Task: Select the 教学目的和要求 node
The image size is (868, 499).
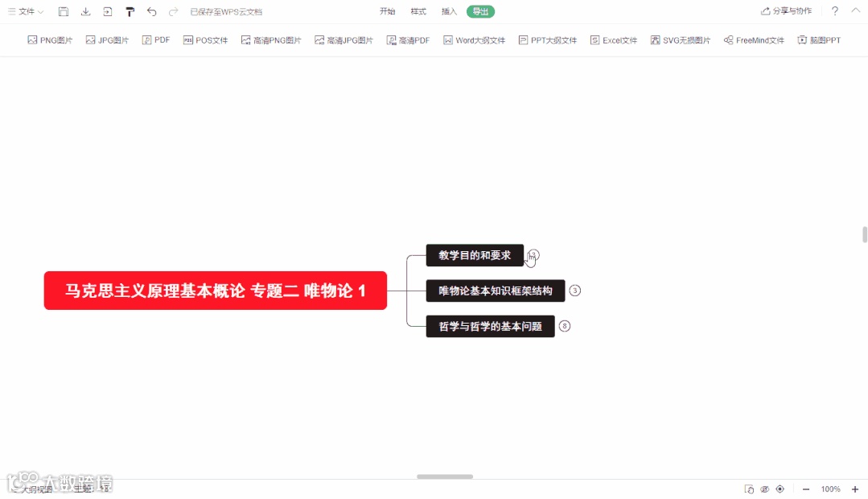Action: coord(475,255)
